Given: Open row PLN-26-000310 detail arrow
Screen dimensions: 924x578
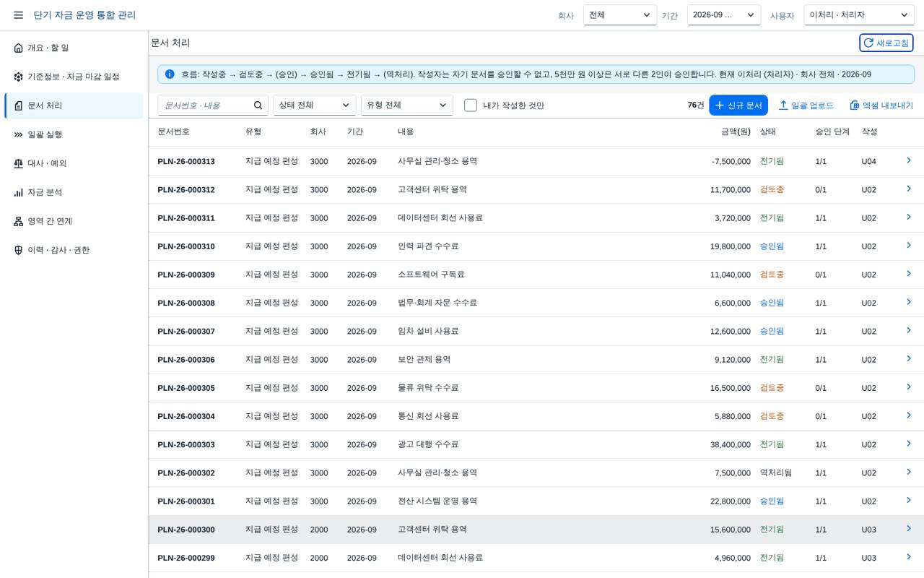Looking at the screenshot, I should click(909, 246).
